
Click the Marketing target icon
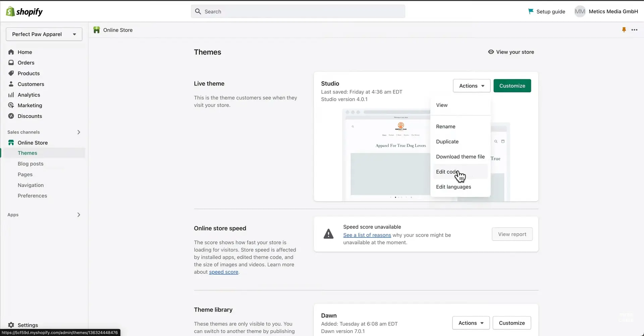[11, 105]
